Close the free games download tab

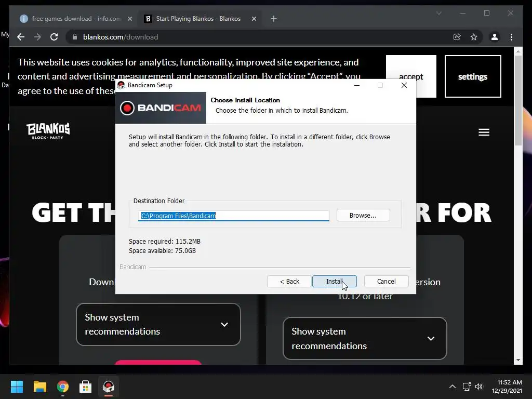click(129, 19)
